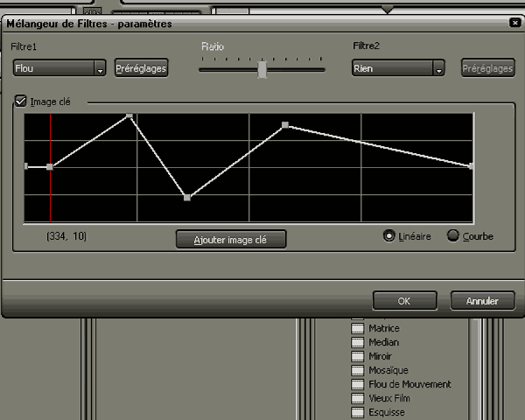This screenshot has width=525, height=420.
Task: Select the Mosaïque filter entry
Action: click(388, 370)
